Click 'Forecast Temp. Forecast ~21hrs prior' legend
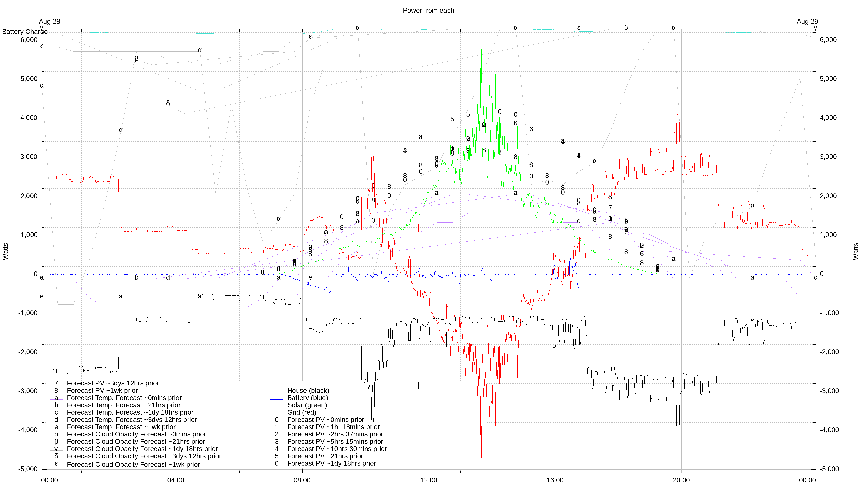 pos(124,405)
